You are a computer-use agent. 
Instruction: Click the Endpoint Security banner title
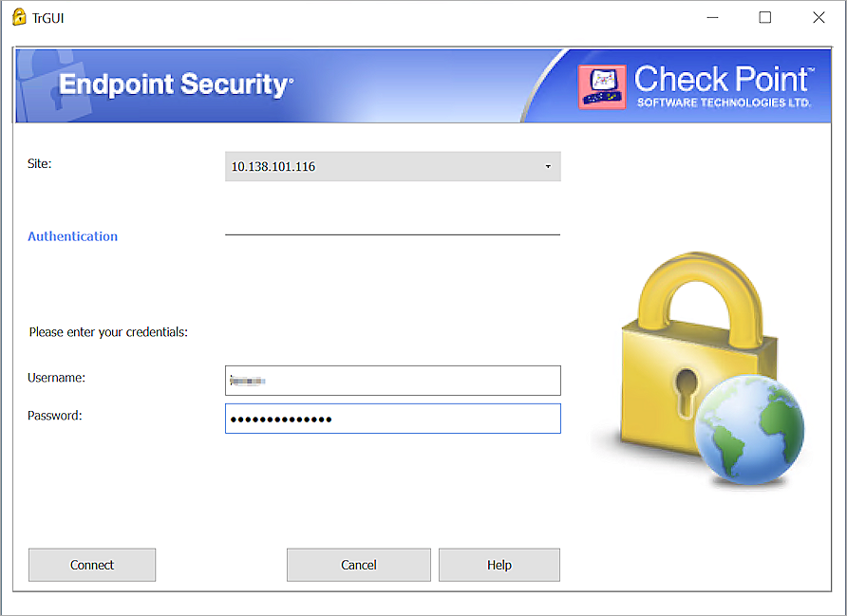[176, 84]
